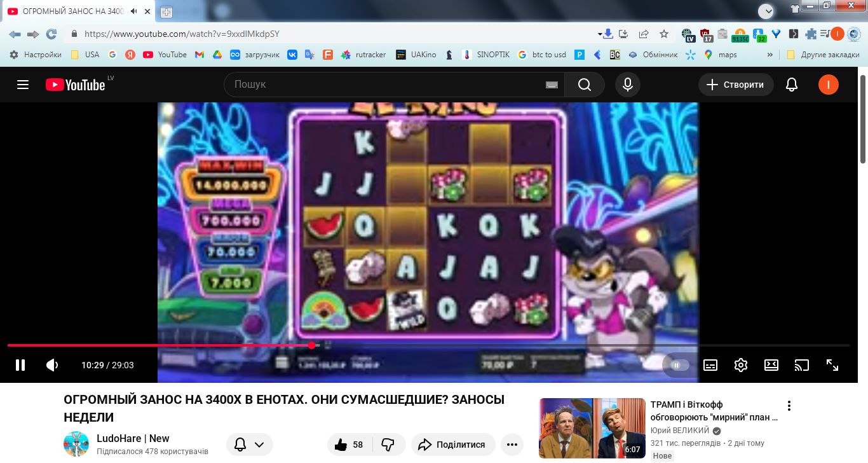The height and width of the screenshot is (463, 868).
Task: Open a new browser tab
Action: click(x=166, y=11)
